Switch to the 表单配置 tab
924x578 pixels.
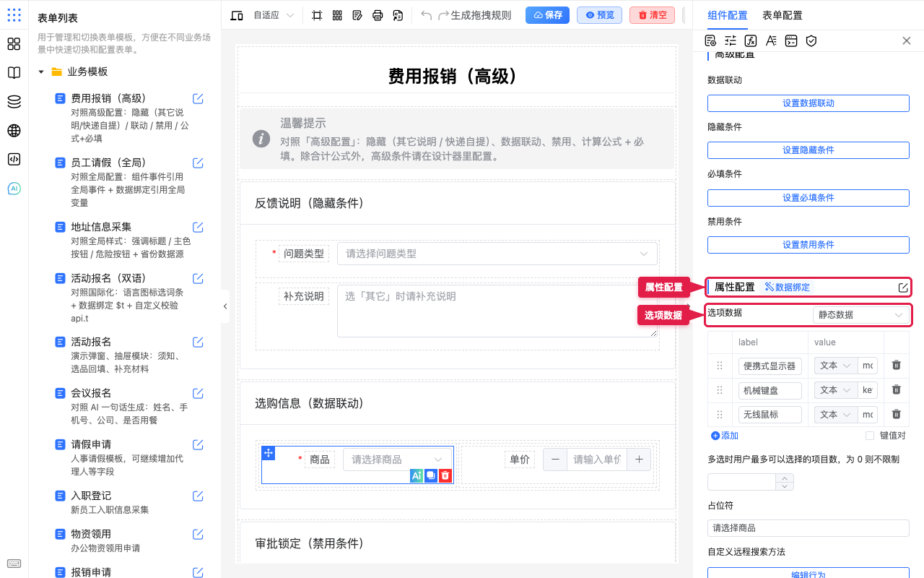(782, 15)
